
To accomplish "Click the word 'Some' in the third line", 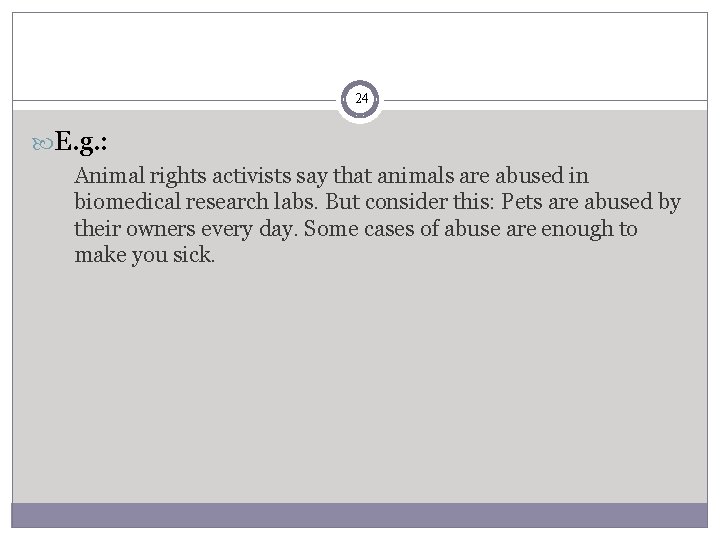I will (x=331, y=228).
